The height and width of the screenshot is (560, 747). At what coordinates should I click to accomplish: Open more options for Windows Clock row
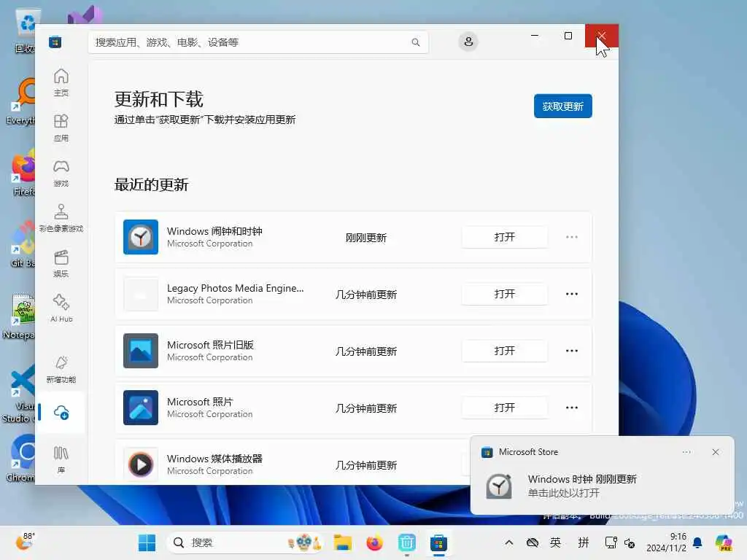[572, 237]
